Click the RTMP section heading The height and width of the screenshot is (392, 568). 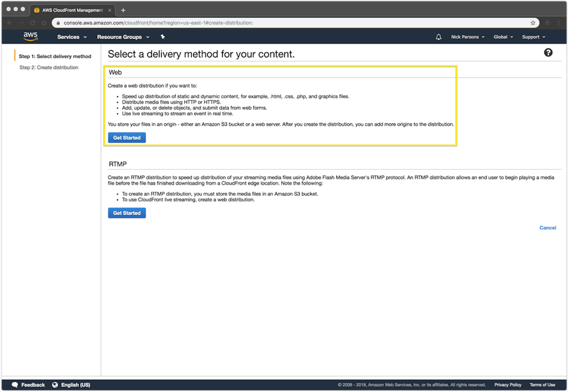118,164
